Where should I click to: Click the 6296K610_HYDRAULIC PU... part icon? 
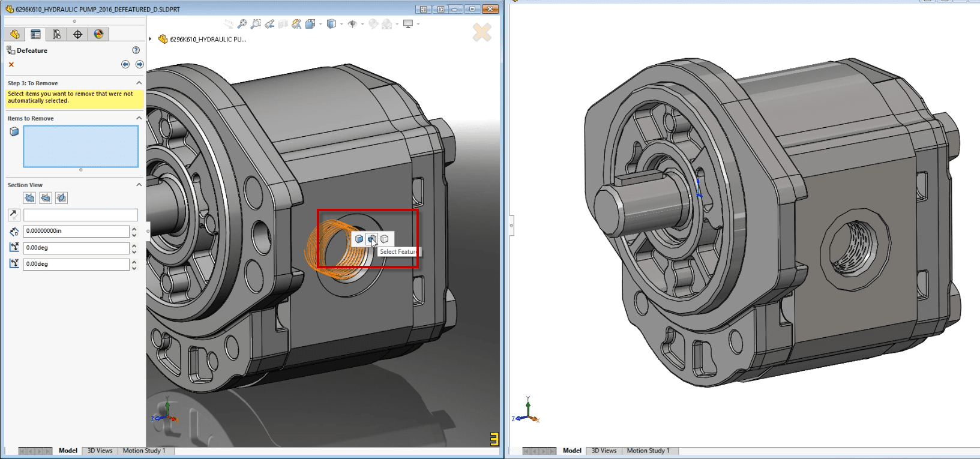tap(163, 39)
